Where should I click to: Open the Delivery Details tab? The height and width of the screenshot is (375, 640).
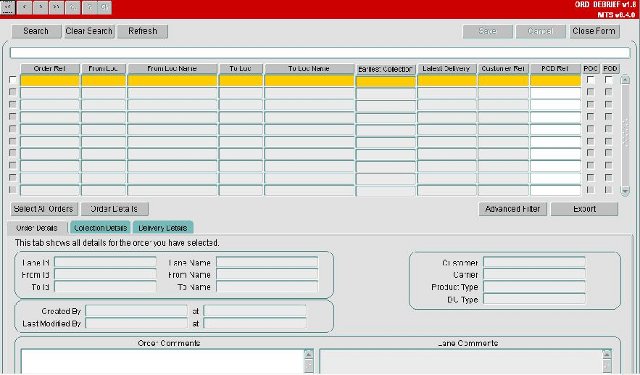[163, 228]
